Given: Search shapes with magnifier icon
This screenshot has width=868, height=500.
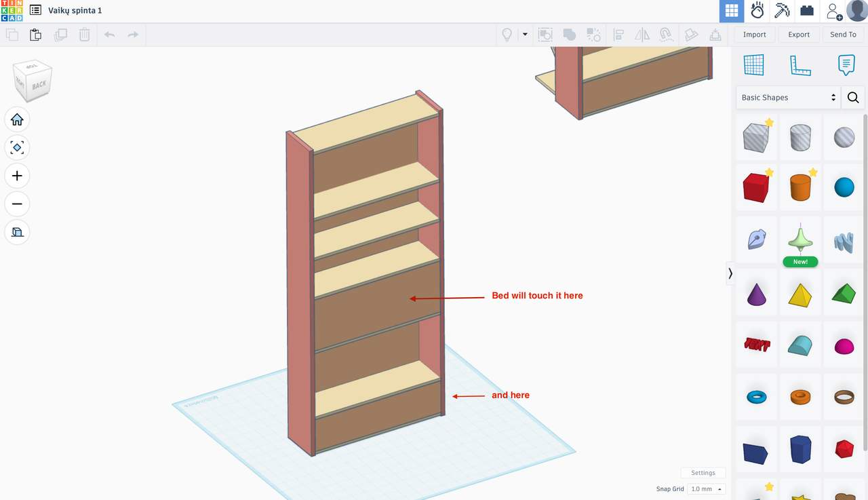Looking at the screenshot, I should click(853, 98).
